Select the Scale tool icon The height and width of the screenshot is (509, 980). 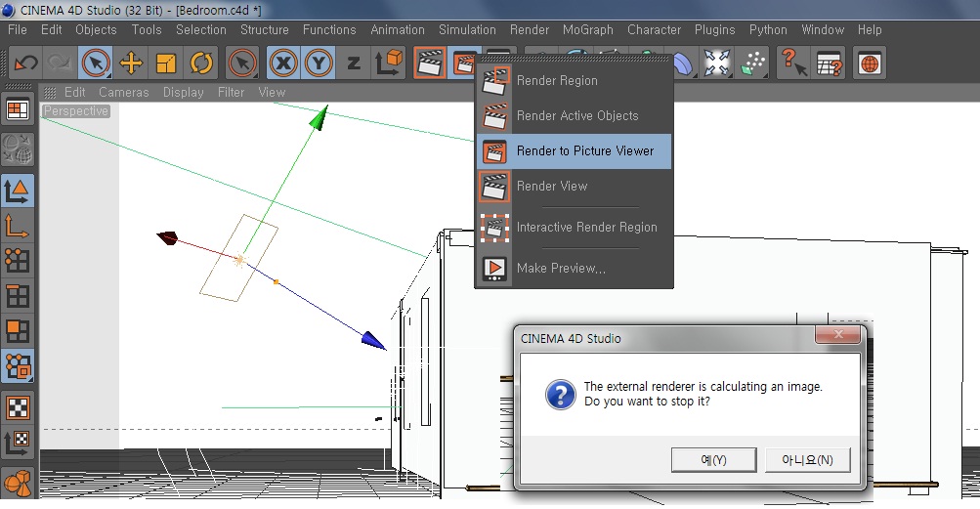[166, 64]
